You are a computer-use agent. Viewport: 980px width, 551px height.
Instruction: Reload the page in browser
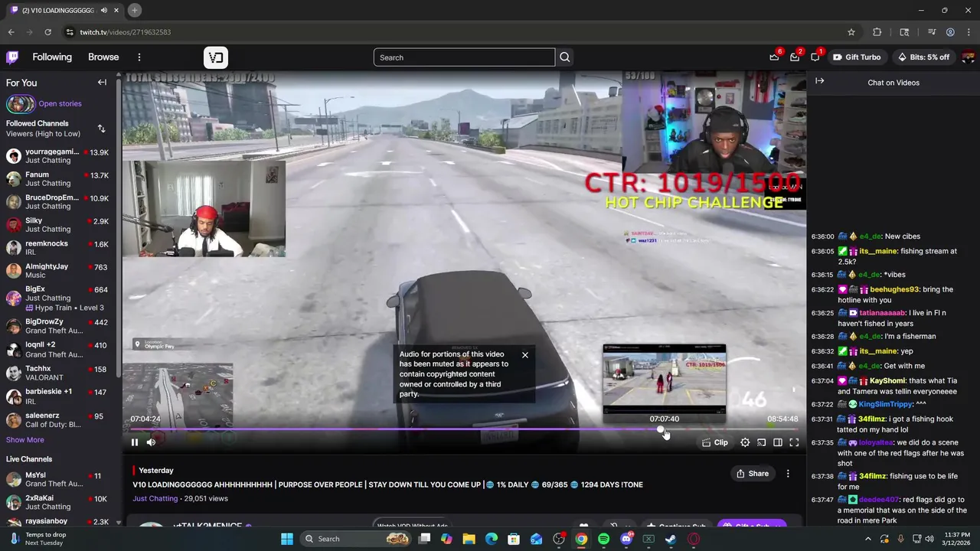click(47, 32)
